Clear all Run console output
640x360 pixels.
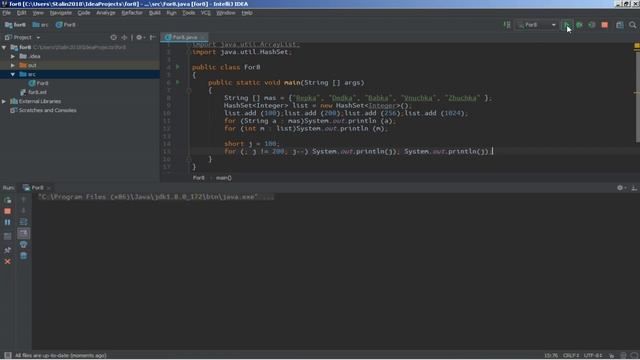(x=23, y=256)
